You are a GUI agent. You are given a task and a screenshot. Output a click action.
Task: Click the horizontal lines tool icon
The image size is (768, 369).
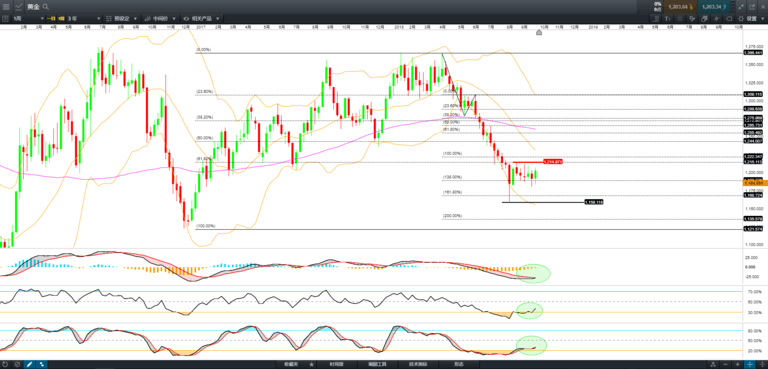point(680,19)
